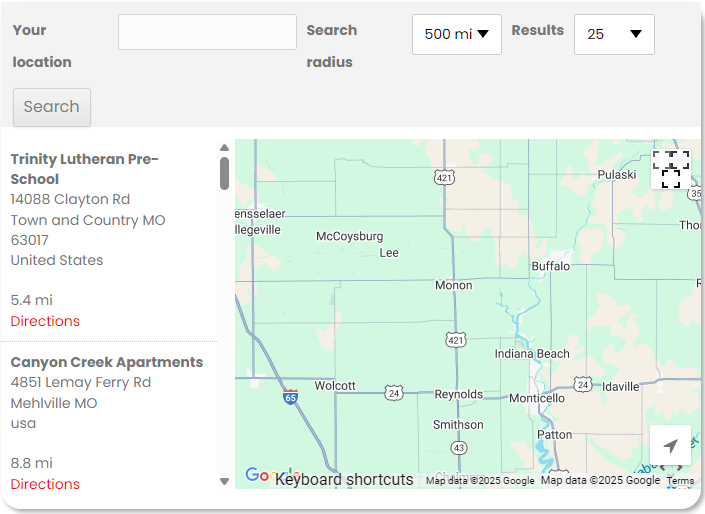Click the 5.4 mi distance text
705x514 pixels.
[31, 300]
